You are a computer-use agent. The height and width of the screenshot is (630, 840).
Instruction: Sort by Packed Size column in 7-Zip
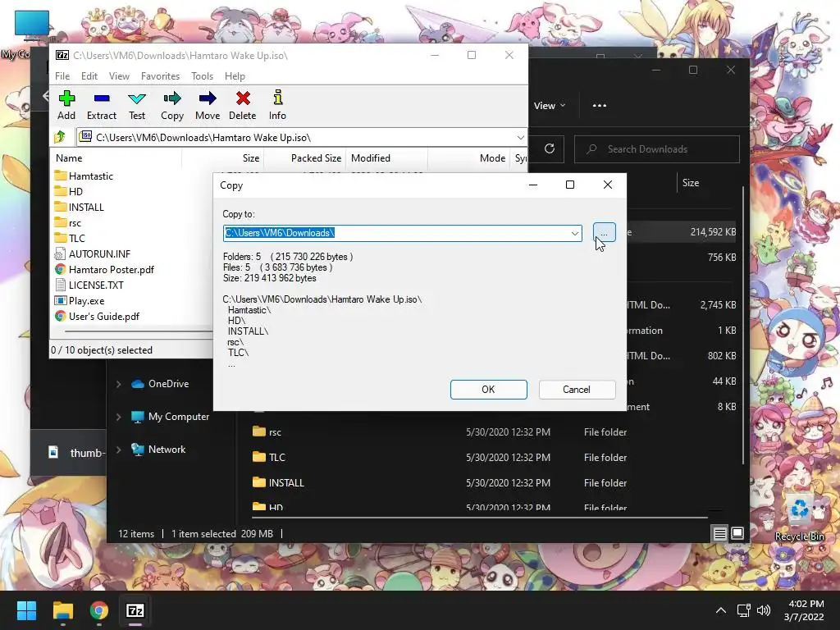tap(305, 158)
